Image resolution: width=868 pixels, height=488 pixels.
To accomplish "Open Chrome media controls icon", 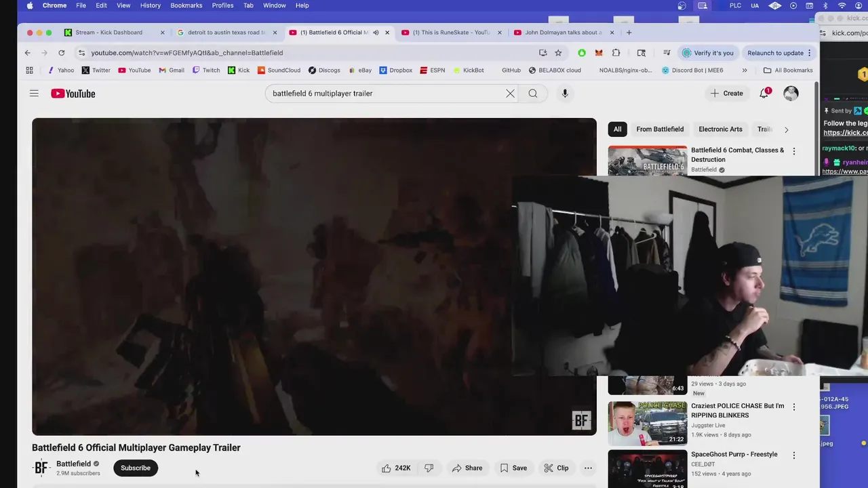I will [x=667, y=53].
